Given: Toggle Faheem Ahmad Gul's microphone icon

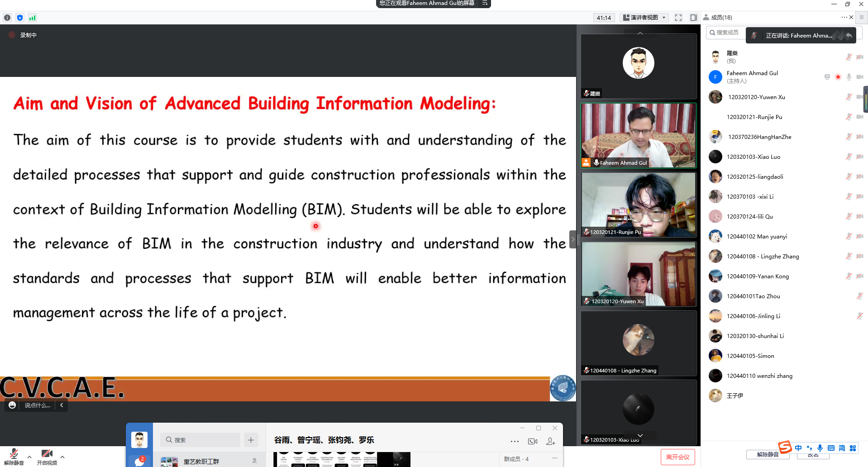Looking at the screenshot, I should pos(849,77).
